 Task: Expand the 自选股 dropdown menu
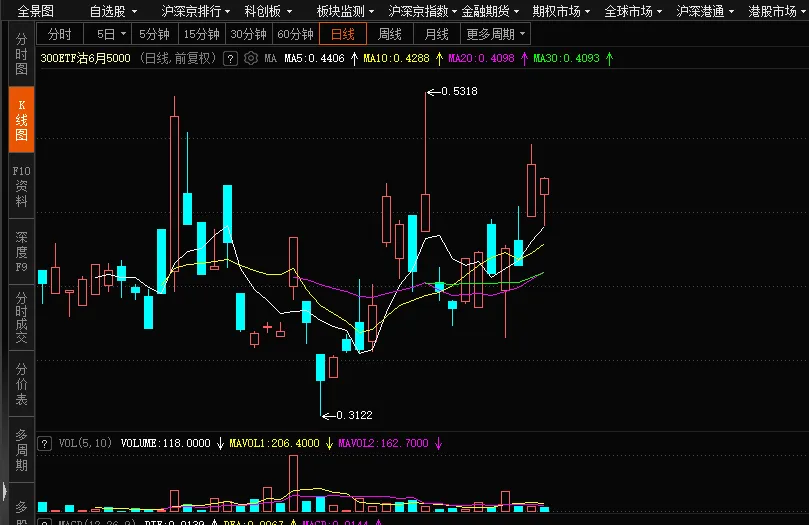(114, 11)
